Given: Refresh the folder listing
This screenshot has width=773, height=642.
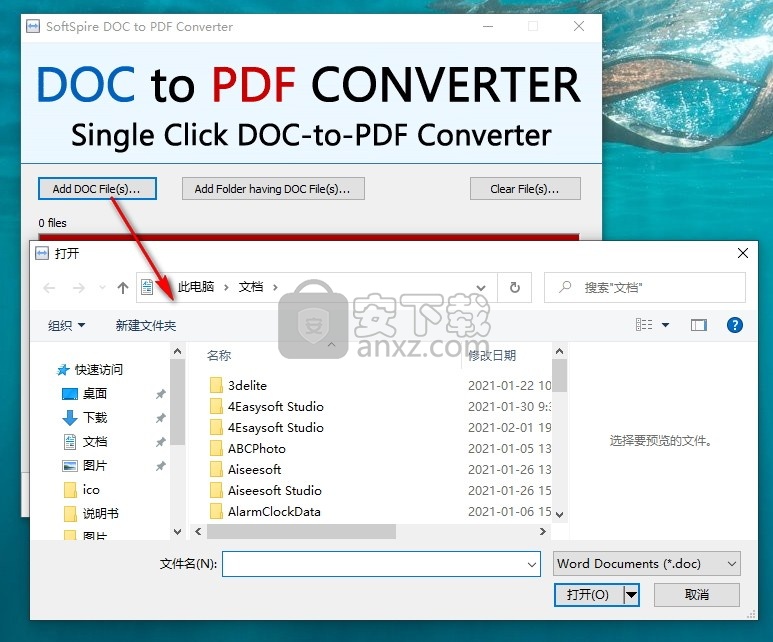Looking at the screenshot, I should [x=515, y=287].
